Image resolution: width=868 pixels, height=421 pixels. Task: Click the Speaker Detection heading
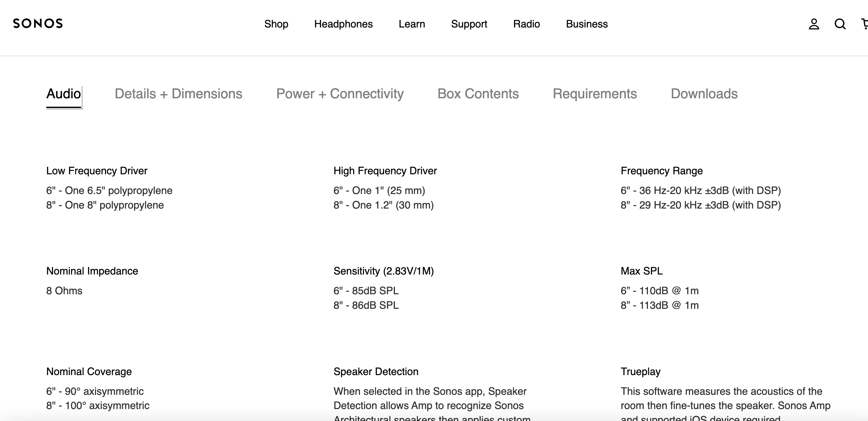point(376,372)
